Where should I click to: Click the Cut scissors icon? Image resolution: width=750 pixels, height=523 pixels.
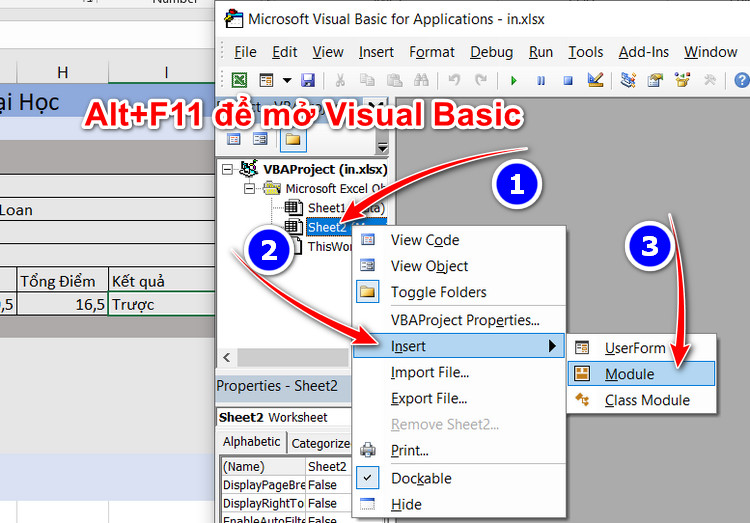tap(340, 80)
